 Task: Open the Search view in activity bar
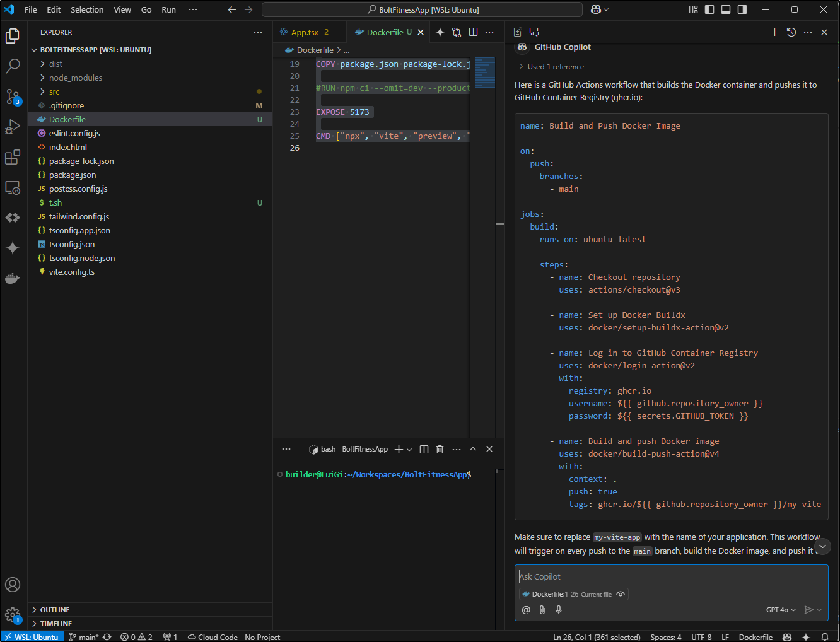point(13,66)
